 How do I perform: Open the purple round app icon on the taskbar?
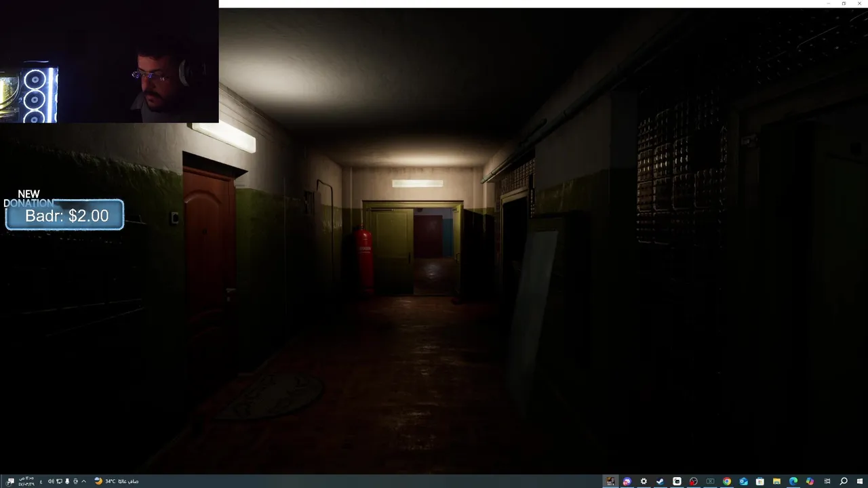pos(627,481)
